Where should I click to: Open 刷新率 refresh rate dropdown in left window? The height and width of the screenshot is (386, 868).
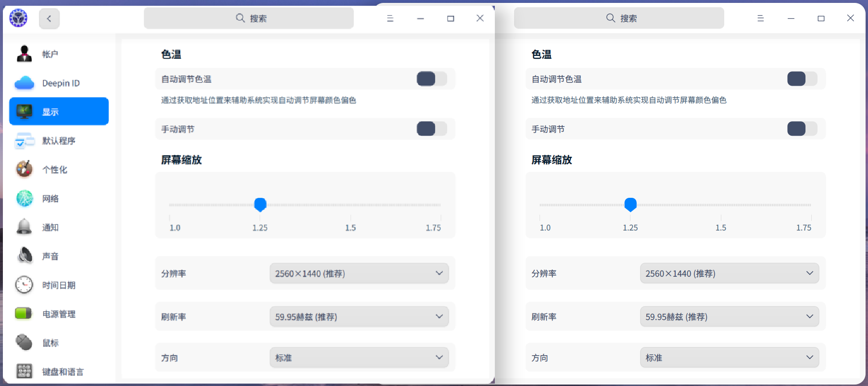[359, 317]
